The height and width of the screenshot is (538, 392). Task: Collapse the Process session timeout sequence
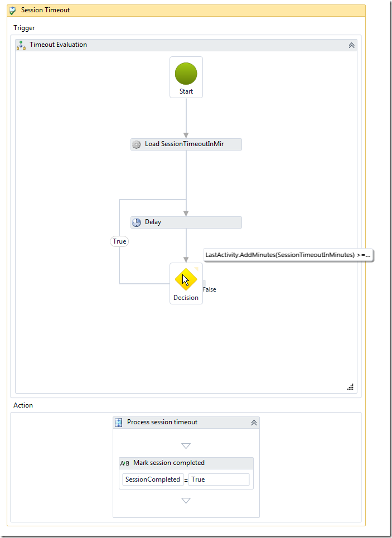pos(254,423)
